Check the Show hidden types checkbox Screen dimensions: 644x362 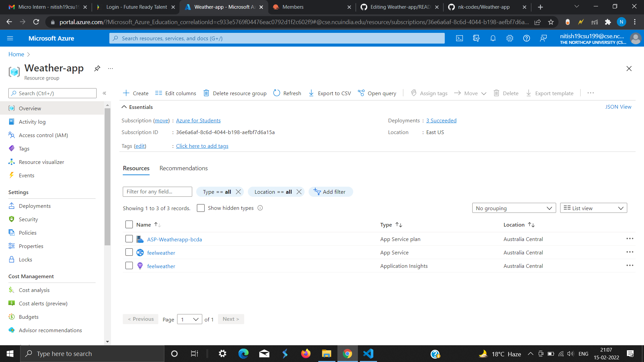pos(201,208)
